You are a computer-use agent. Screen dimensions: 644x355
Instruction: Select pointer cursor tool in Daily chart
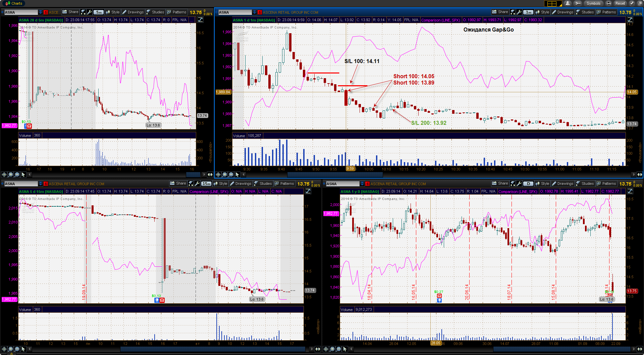click(x=345, y=349)
